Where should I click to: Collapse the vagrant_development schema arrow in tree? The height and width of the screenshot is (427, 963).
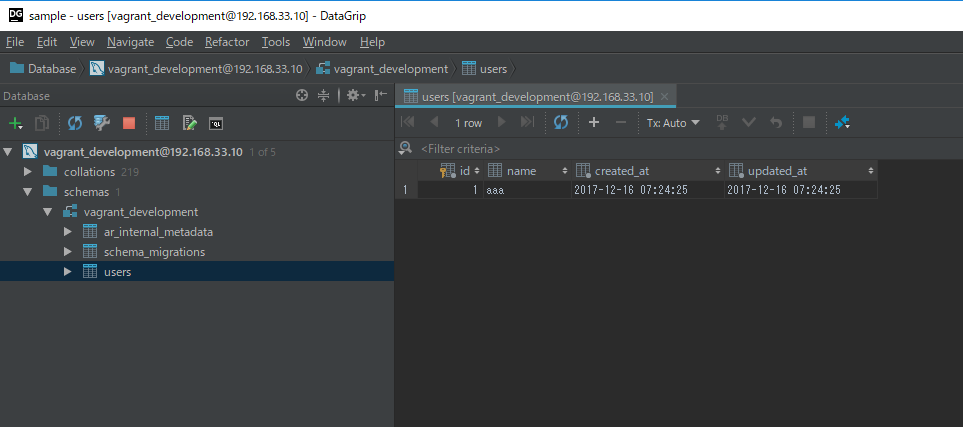(48, 212)
